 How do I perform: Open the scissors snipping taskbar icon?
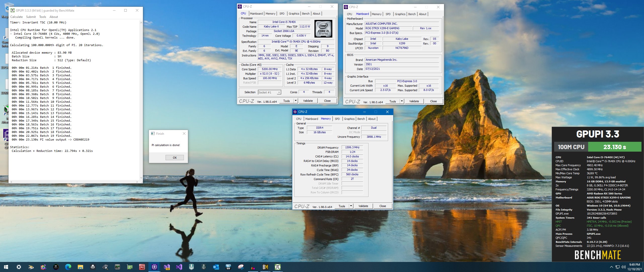tap(240, 267)
